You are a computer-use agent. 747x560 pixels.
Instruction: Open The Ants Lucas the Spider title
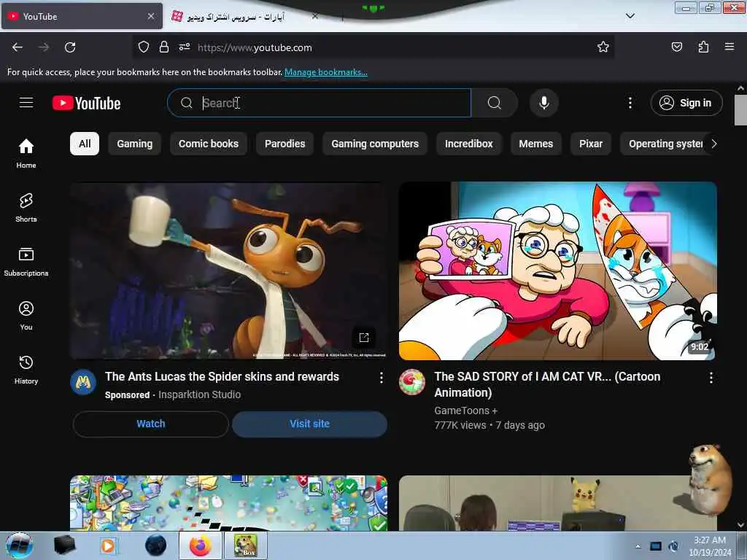[x=222, y=377]
